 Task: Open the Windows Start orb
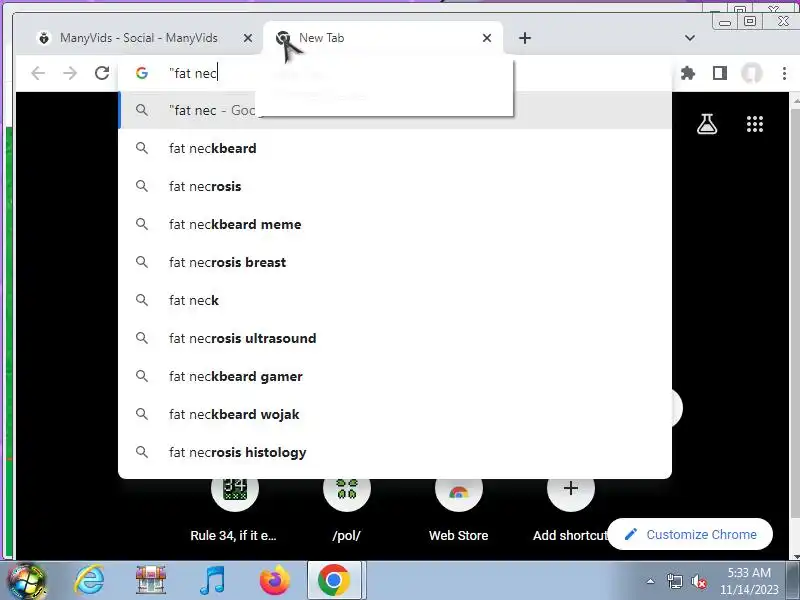[x=26, y=581]
